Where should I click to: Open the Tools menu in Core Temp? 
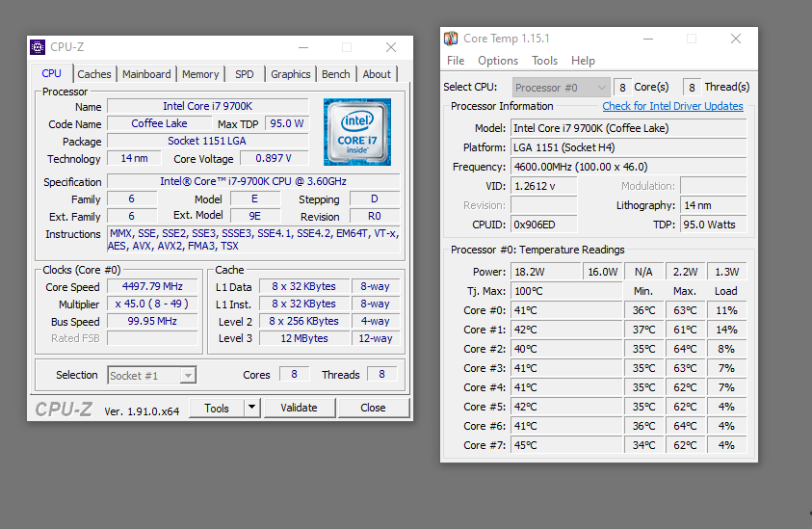544,61
